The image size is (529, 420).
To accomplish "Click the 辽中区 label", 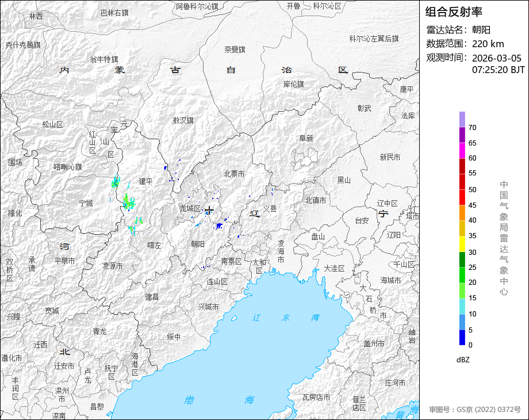I will pos(388,203).
